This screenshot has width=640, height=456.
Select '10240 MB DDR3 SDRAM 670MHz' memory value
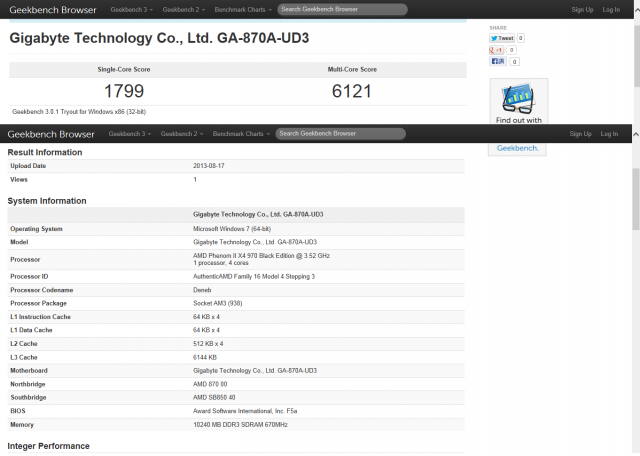coord(240,425)
